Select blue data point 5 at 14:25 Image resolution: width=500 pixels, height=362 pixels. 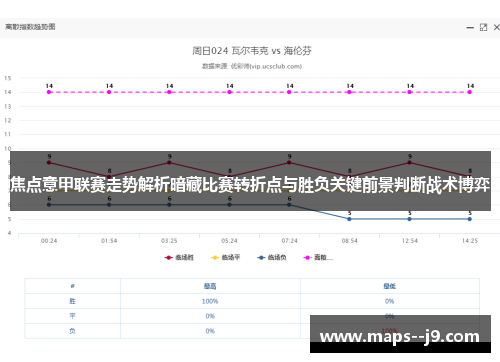click(470, 219)
